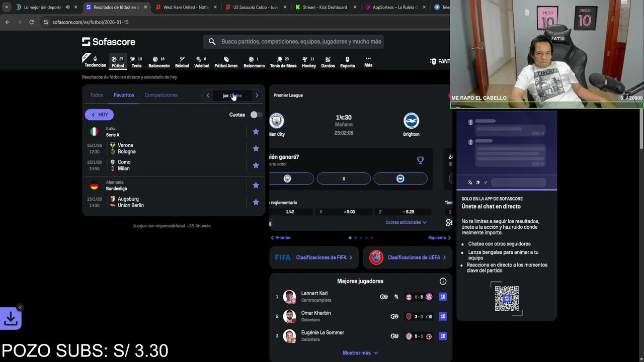Open Tenis de Mesa section
The height and width of the screenshot is (362, 644).
pos(283,61)
